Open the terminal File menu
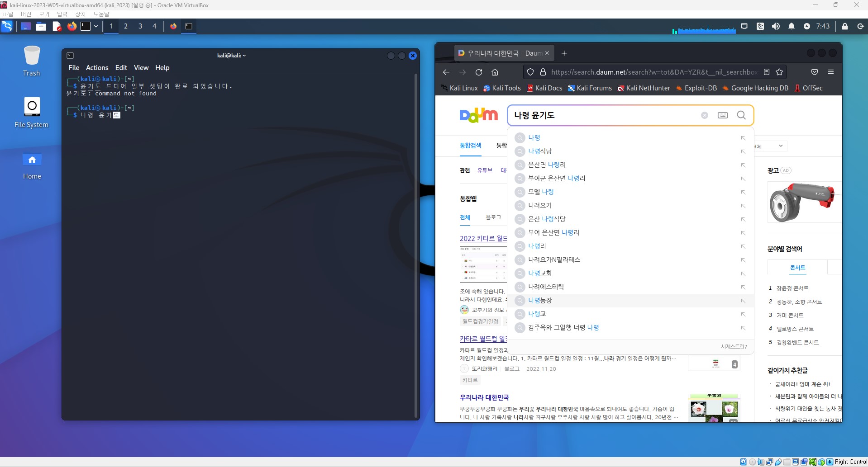Screen dimensions: 868x467 tap(74, 68)
